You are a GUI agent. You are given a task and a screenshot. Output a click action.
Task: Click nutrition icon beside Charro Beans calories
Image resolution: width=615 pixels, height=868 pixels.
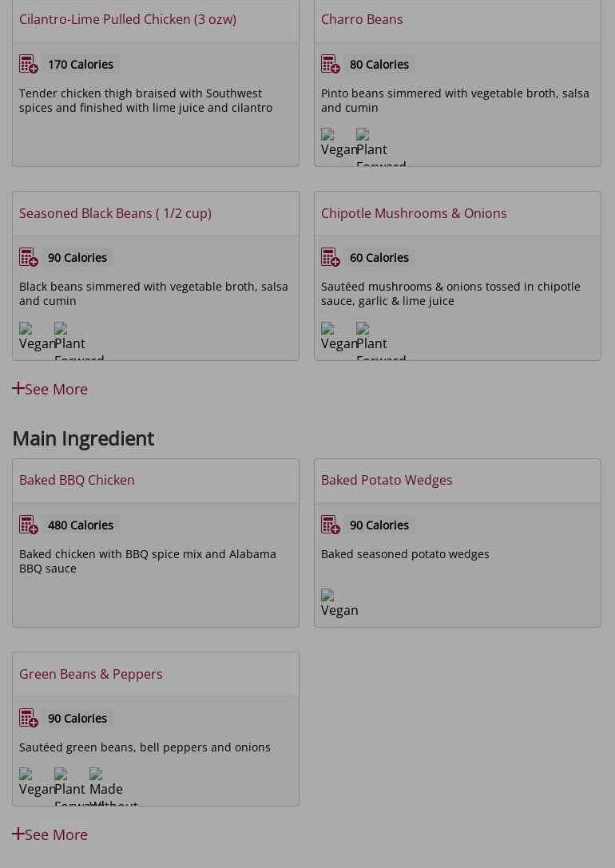point(331,64)
